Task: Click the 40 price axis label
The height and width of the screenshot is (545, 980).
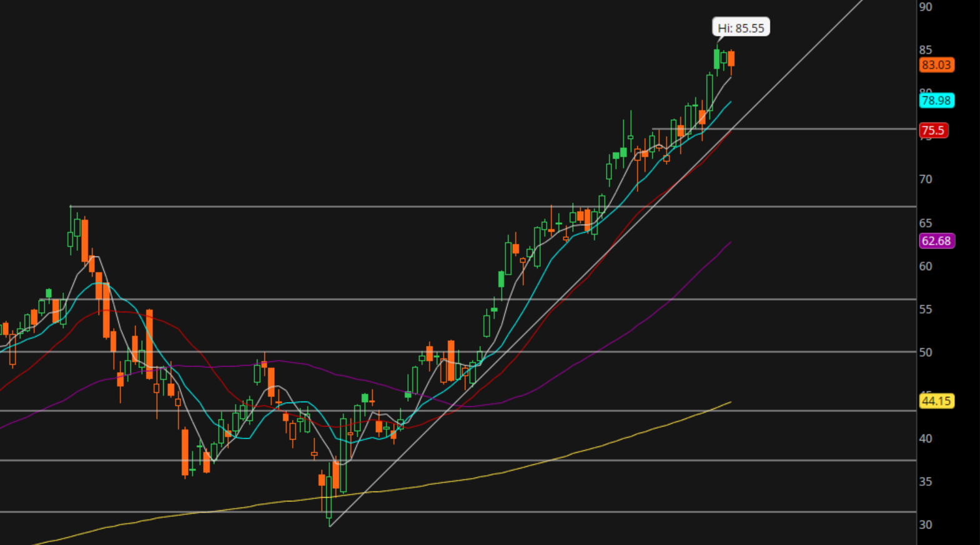Action: click(926, 439)
